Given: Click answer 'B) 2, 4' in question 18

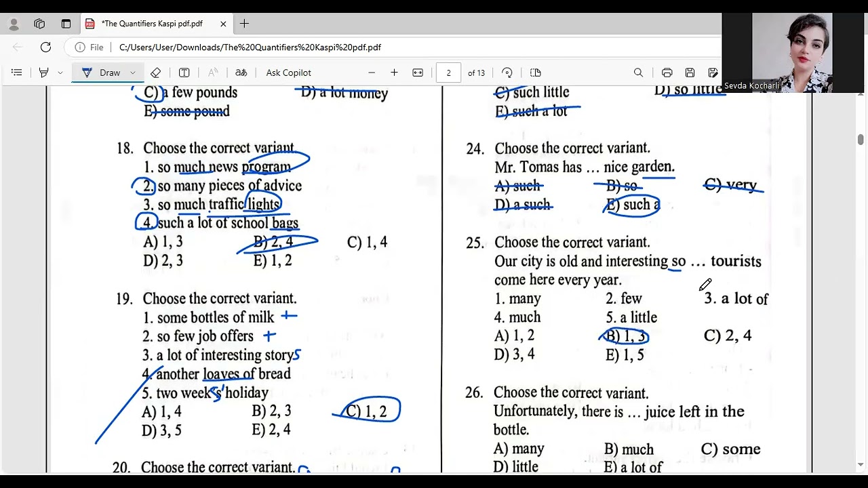Looking at the screenshot, I should tap(273, 242).
